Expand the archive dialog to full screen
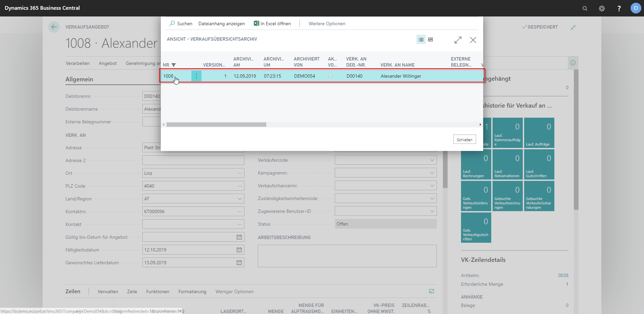 [458, 40]
